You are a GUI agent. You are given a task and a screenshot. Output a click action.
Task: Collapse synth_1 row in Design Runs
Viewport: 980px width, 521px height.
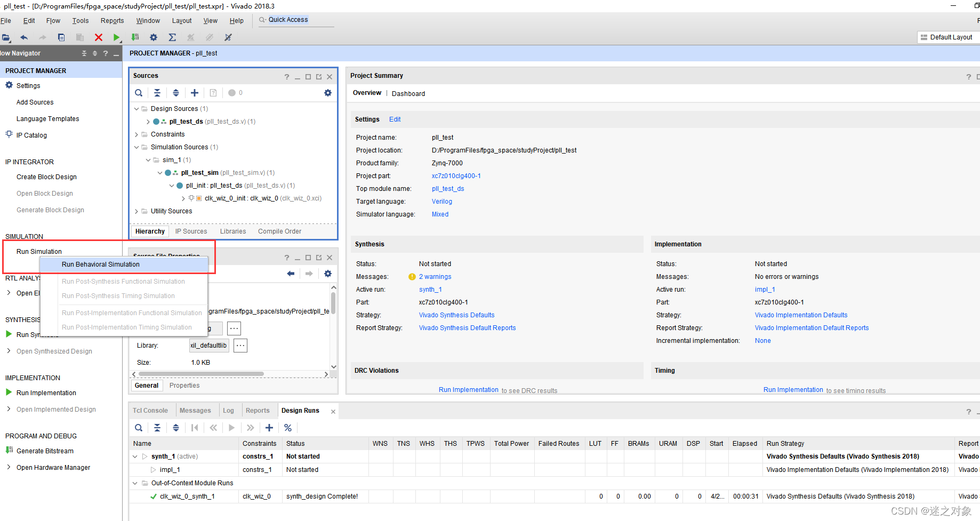[135, 456]
